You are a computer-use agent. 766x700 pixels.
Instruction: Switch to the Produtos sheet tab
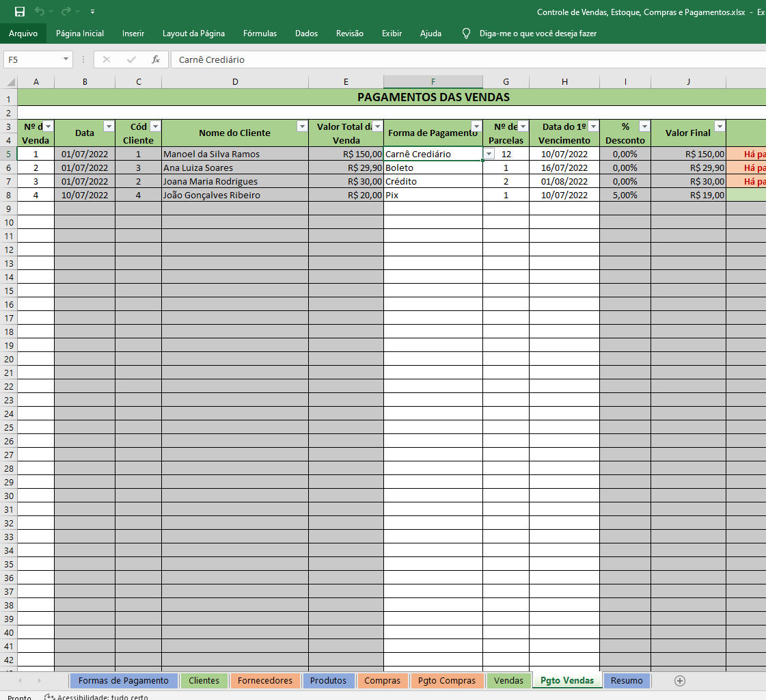pos(328,680)
